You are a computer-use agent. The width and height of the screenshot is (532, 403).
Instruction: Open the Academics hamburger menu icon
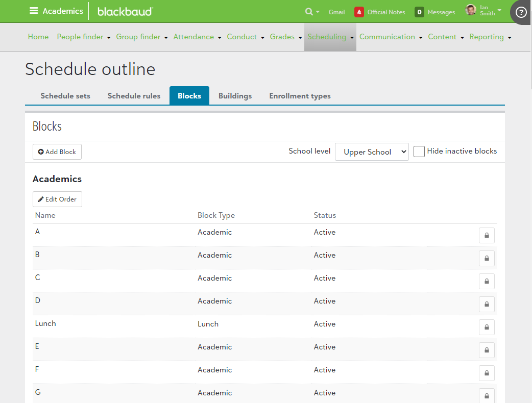pos(34,11)
